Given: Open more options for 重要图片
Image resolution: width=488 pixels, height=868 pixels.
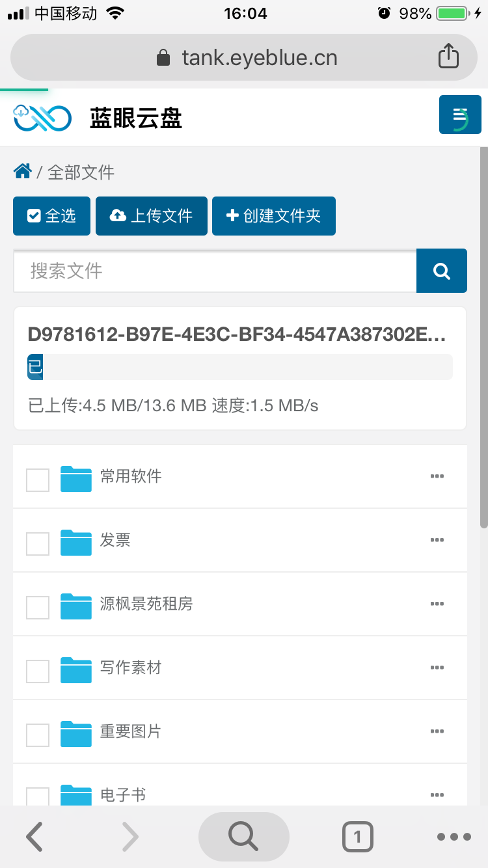Looking at the screenshot, I should coord(437,731).
